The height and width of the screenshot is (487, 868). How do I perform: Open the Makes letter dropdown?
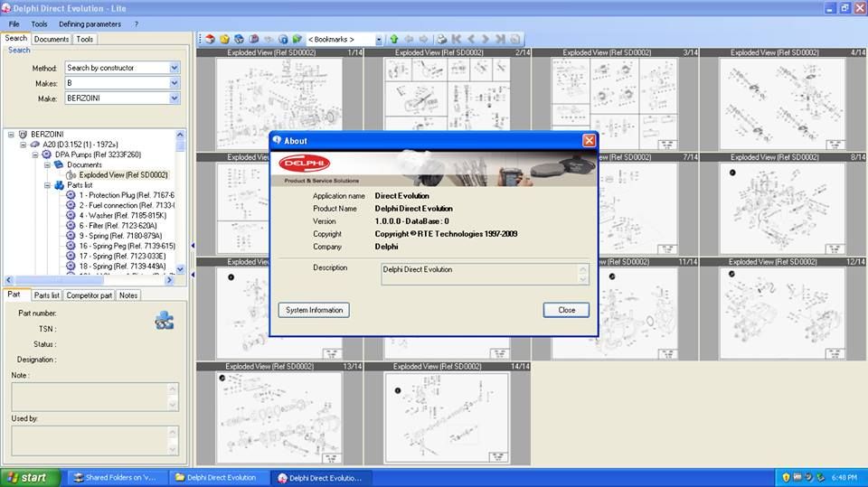175,83
